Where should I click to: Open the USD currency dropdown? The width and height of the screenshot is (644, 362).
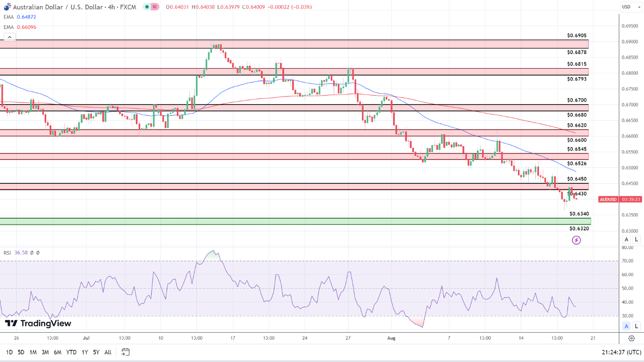[632, 7]
